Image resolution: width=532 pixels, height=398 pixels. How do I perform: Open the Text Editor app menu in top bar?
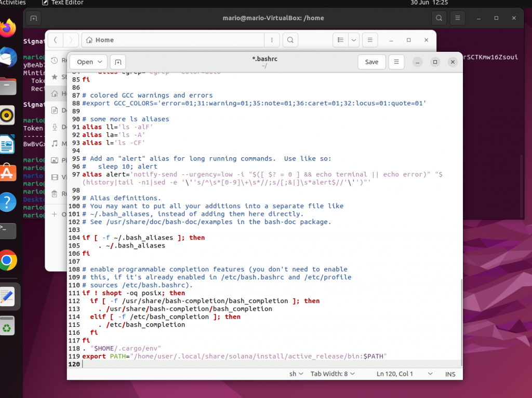point(63,3)
